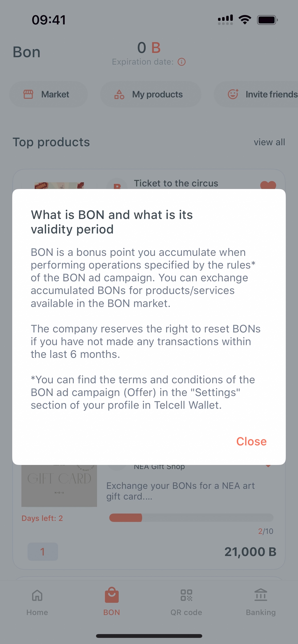The height and width of the screenshot is (644, 298).
Task: Open the QR code scanner icon
Action: click(x=186, y=595)
